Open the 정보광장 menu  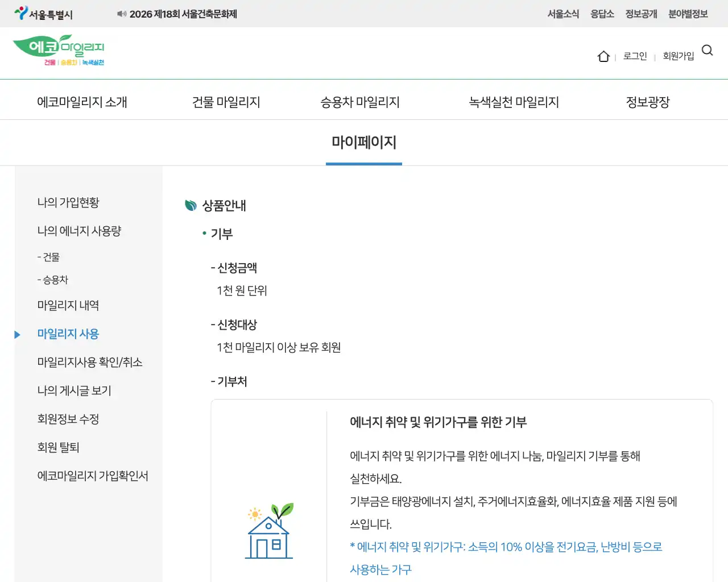click(648, 102)
